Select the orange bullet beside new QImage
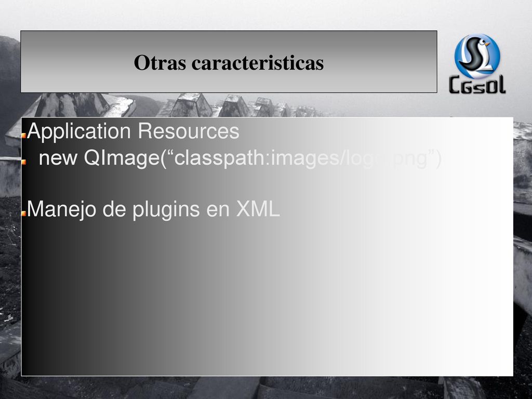This screenshot has height=399, width=532. pyautogui.click(x=23, y=162)
